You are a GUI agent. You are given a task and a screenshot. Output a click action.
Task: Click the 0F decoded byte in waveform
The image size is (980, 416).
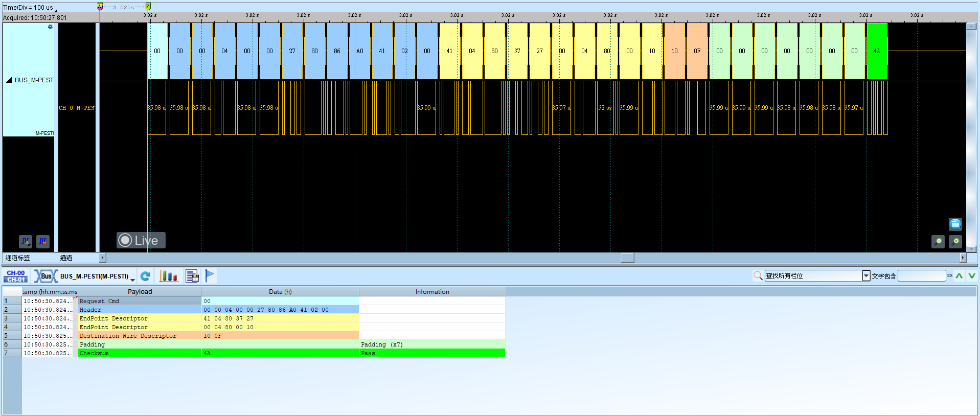point(697,51)
